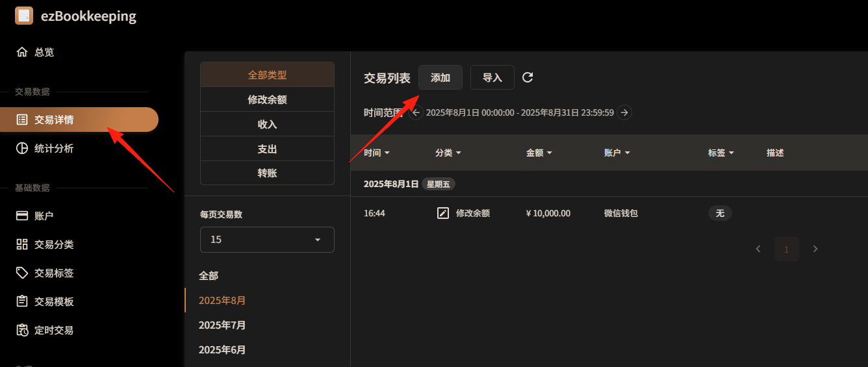Click the 添加 button

click(440, 77)
